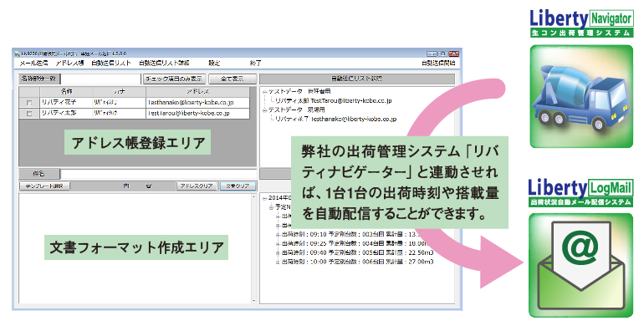Click the 件名 subject input field
This screenshot has height=326, width=644.
[x=158, y=174]
